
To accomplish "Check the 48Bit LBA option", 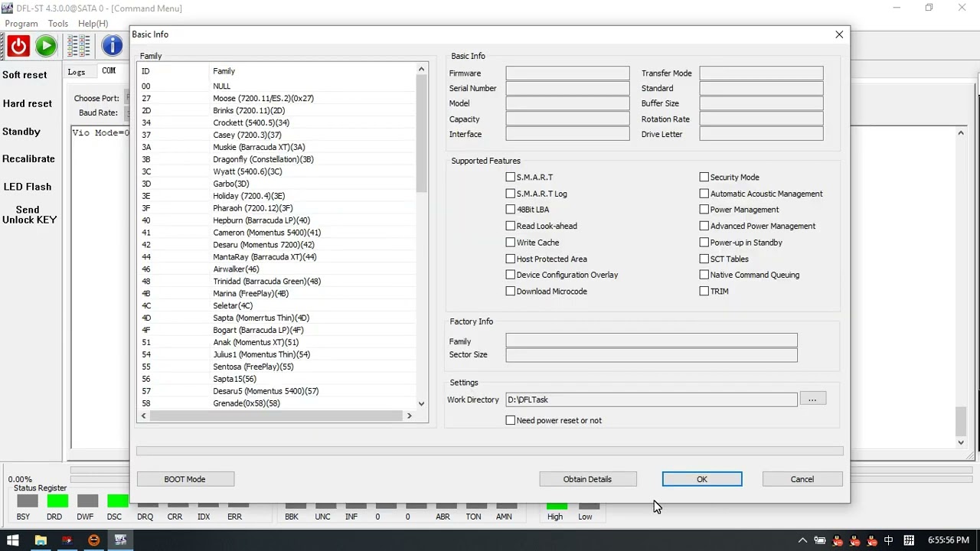I will (x=511, y=209).
